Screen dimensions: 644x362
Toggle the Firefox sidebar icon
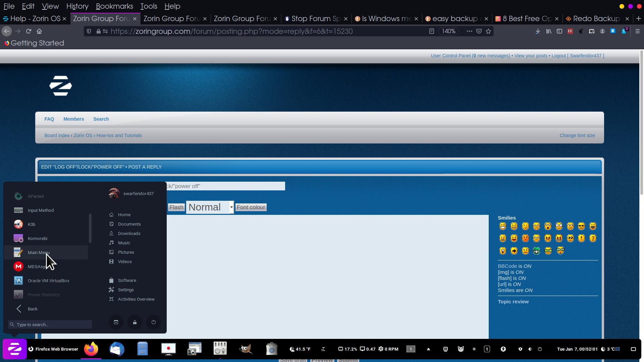559,31
